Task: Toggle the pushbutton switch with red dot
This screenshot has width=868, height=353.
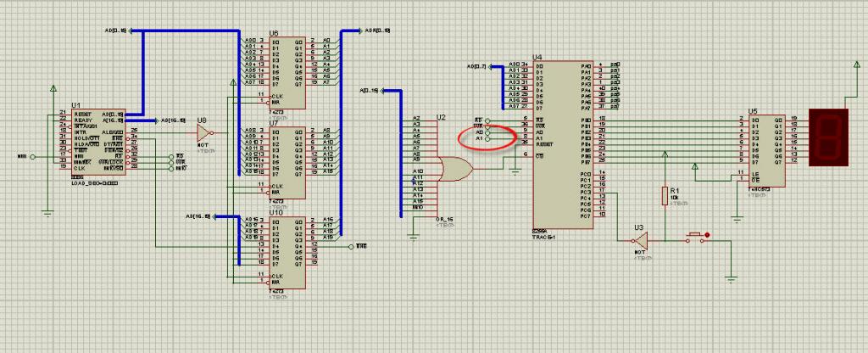Action: pyautogui.click(x=697, y=238)
